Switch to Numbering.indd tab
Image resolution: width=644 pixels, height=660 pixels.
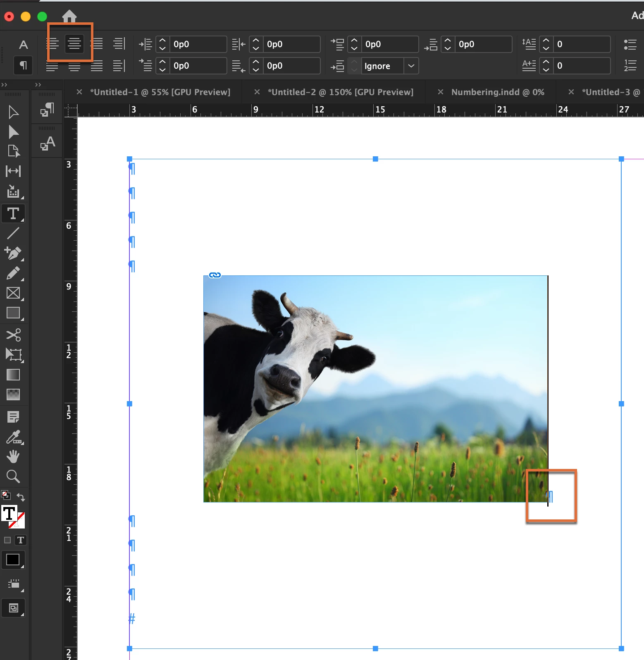coord(498,92)
